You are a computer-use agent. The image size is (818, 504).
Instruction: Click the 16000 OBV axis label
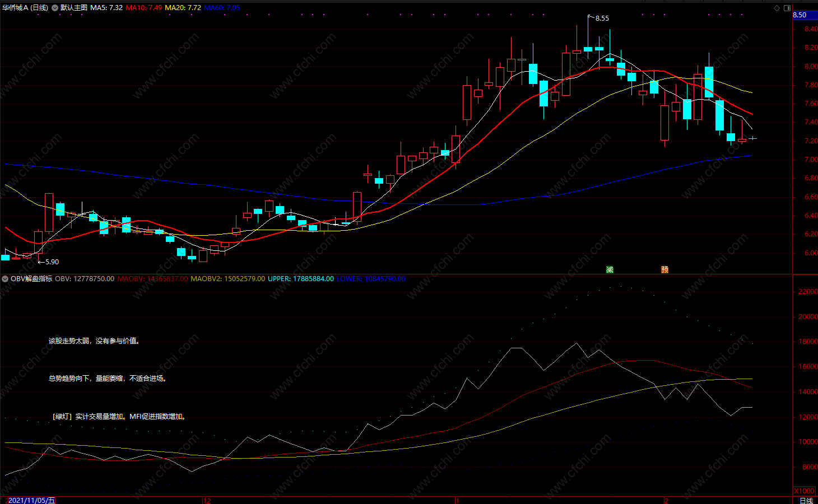pyautogui.click(x=808, y=367)
